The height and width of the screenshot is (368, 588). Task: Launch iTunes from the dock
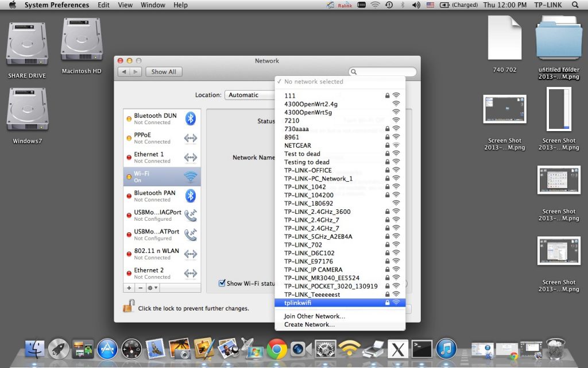click(x=446, y=349)
